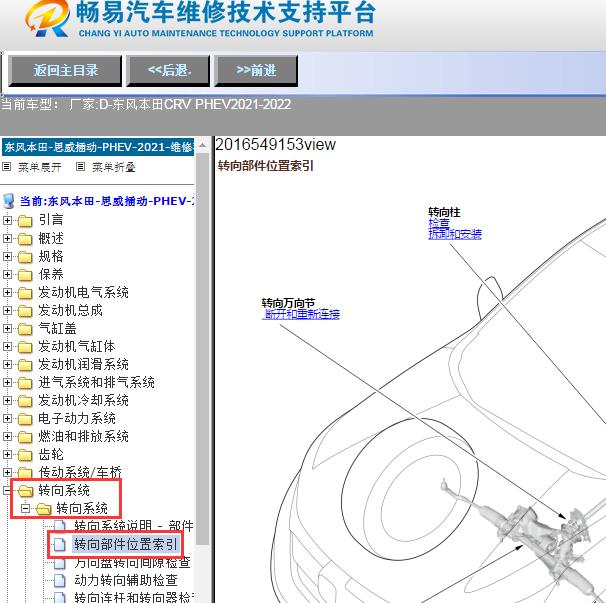Click the 保养 folder icon
This screenshot has width=606, height=603.
(x=25, y=275)
